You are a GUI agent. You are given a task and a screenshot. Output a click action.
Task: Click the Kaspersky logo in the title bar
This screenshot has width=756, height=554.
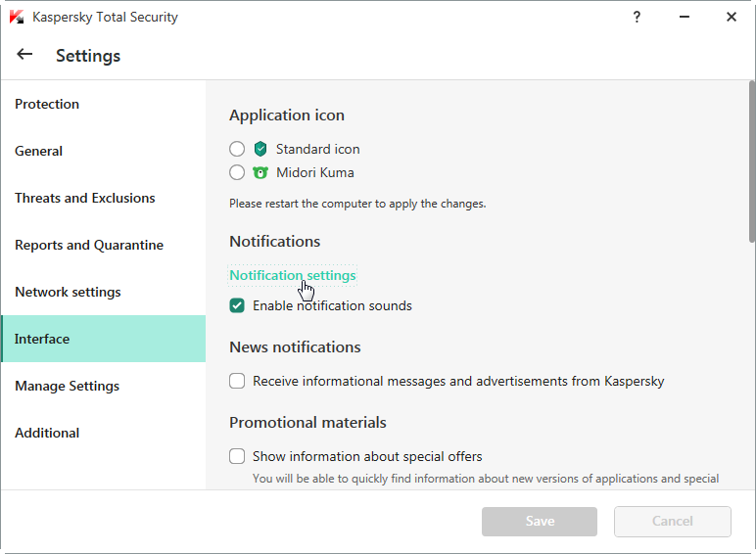point(17,17)
